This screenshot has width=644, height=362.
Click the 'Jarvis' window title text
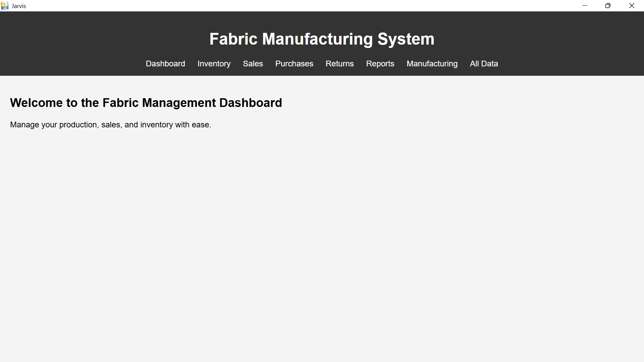[19, 6]
